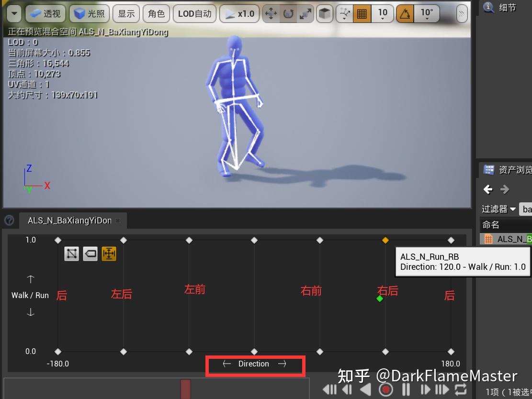
Task: Switch to the 透视 (perspective) view mode
Action: [x=45, y=13]
